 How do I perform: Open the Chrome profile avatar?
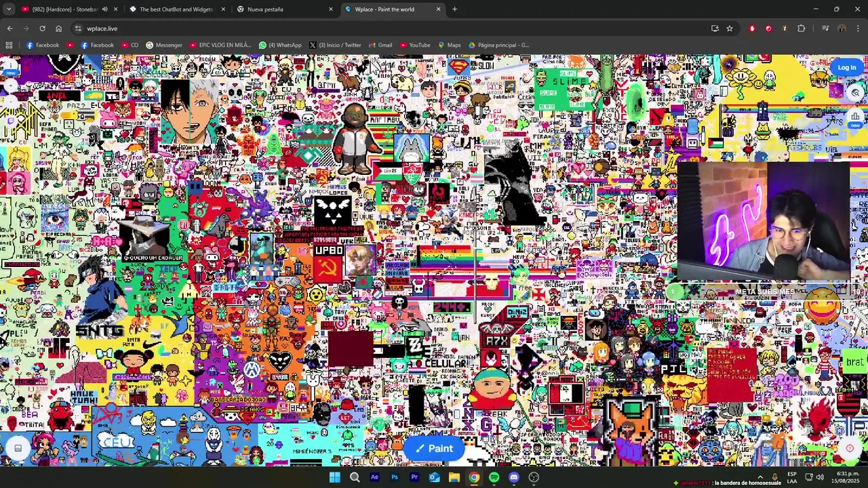(842, 28)
